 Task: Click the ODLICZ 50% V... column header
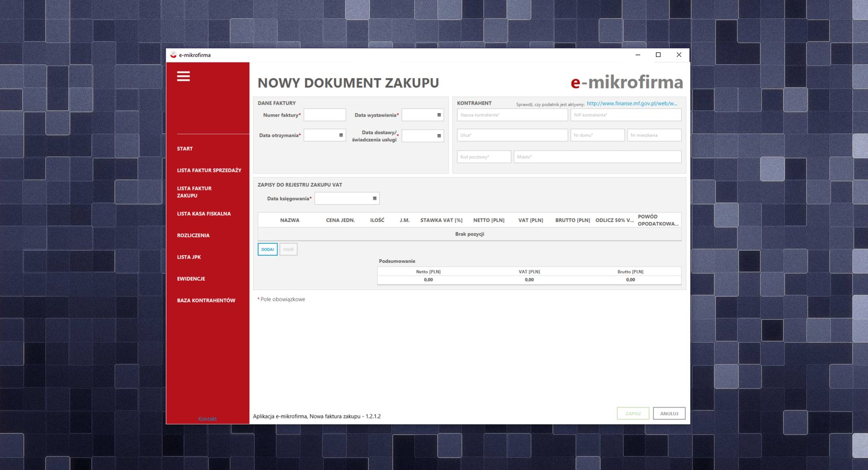click(x=615, y=220)
